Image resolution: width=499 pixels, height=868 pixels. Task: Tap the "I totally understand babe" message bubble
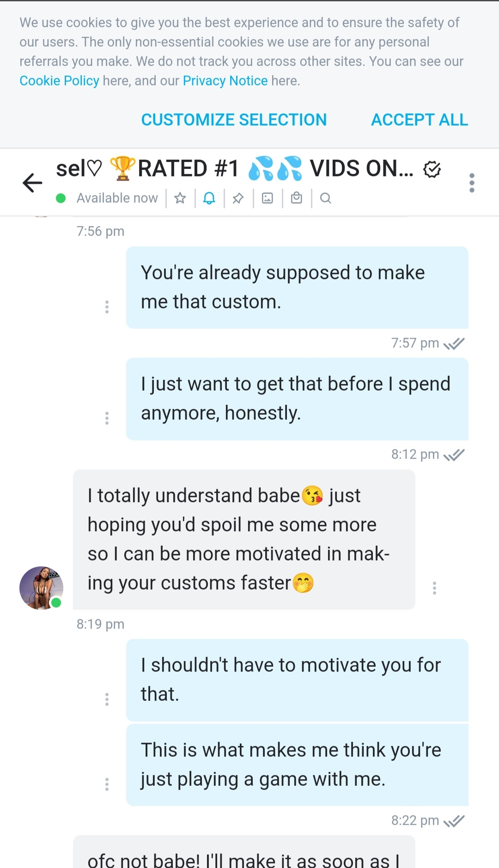pyautogui.click(x=244, y=539)
